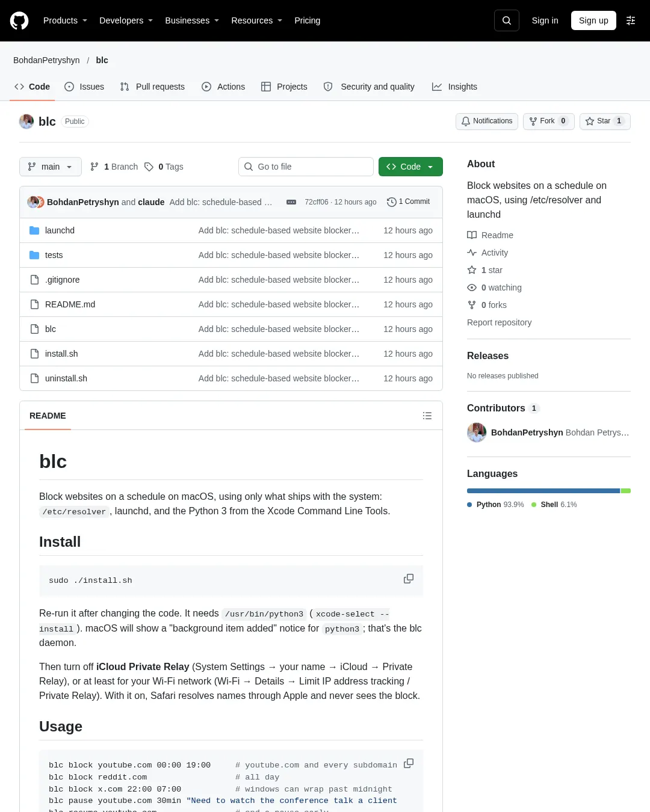Open the Python 93.9% language link
650x812 pixels.
tap(495, 505)
